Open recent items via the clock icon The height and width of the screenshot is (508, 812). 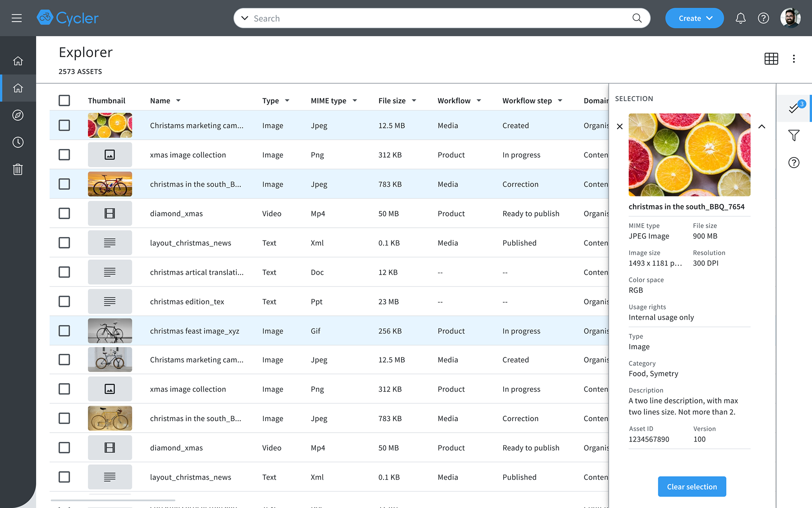pos(18,142)
